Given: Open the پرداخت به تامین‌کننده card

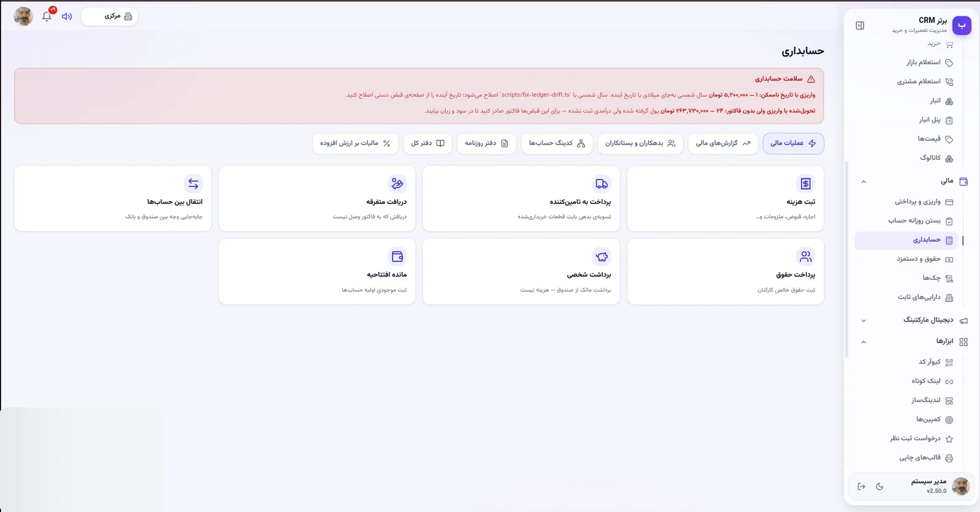Looking at the screenshot, I should pos(521,198).
